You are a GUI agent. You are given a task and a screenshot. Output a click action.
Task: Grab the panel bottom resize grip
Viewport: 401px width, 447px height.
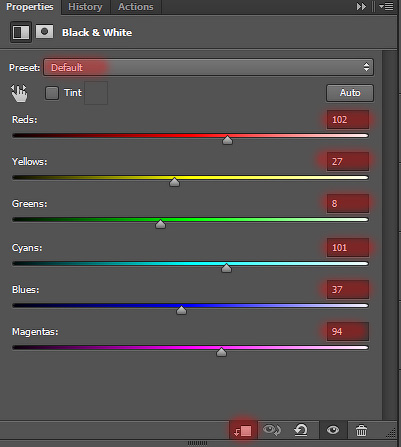[197, 443]
